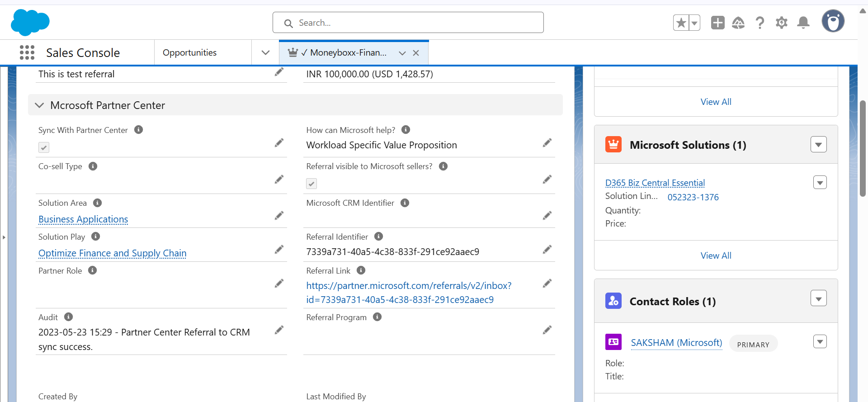Edit Microsoft CRM Identifier field
The image size is (868, 402).
[547, 216]
